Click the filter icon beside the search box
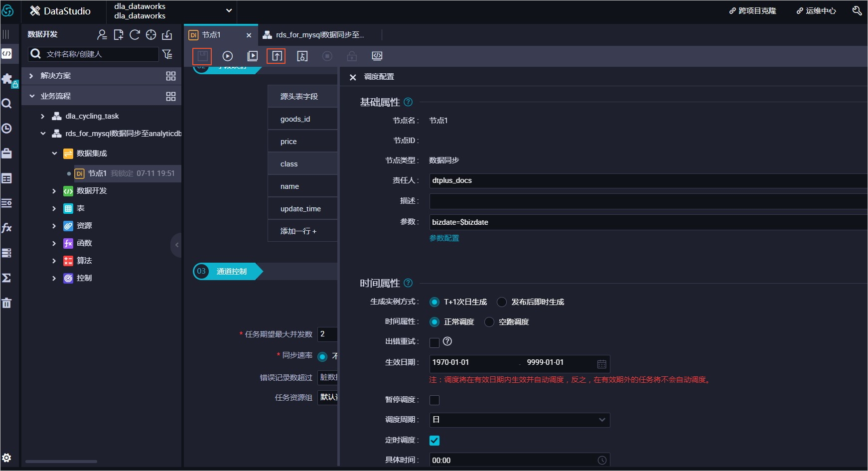Viewport: 868px width, 471px height. click(167, 54)
